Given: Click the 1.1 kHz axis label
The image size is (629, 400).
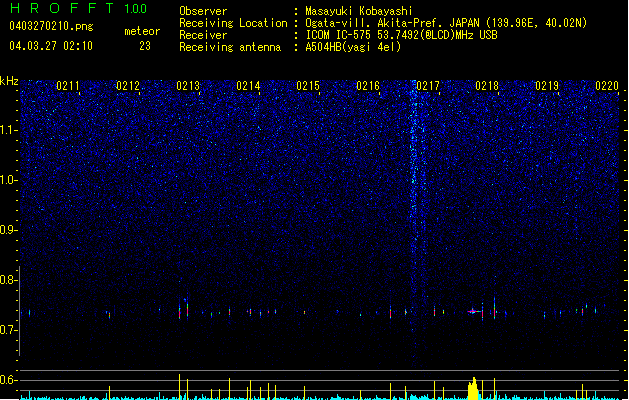Looking at the screenshot, I should coord(9,130).
